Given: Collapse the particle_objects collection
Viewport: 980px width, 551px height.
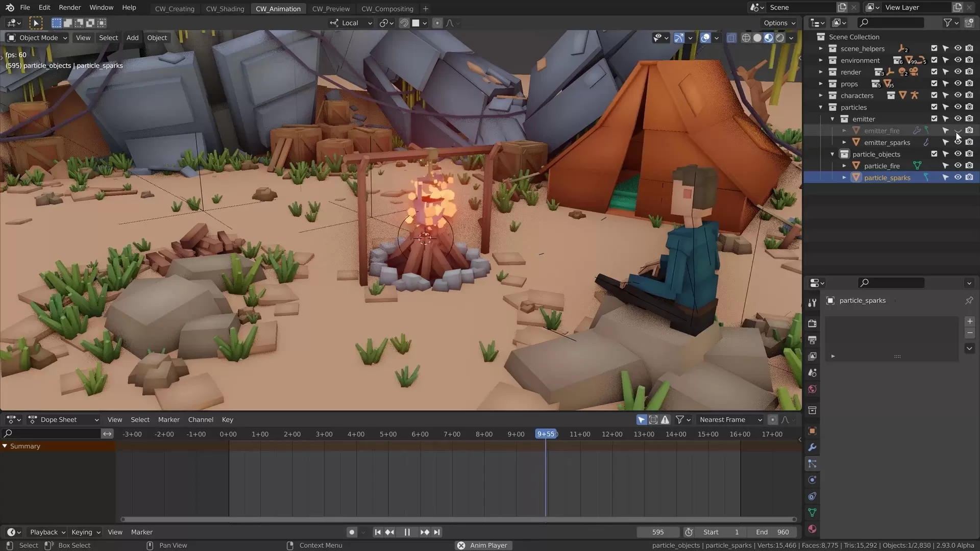Looking at the screenshot, I should 832,154.
